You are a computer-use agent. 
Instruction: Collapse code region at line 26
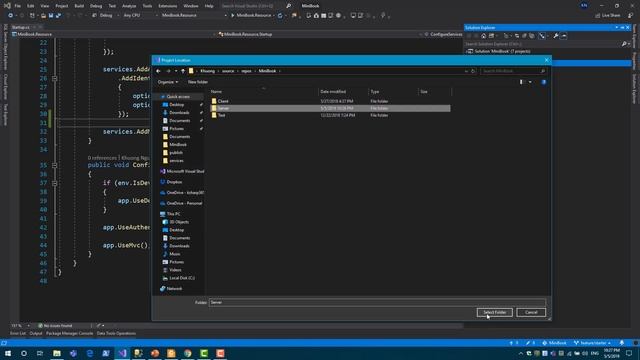coord(54,78)
